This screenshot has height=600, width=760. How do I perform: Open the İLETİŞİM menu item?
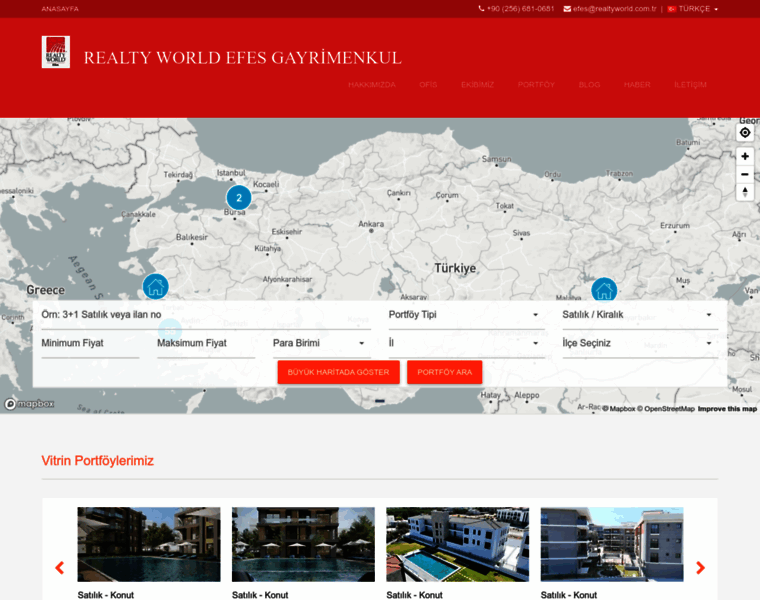(x=690, y=85)
